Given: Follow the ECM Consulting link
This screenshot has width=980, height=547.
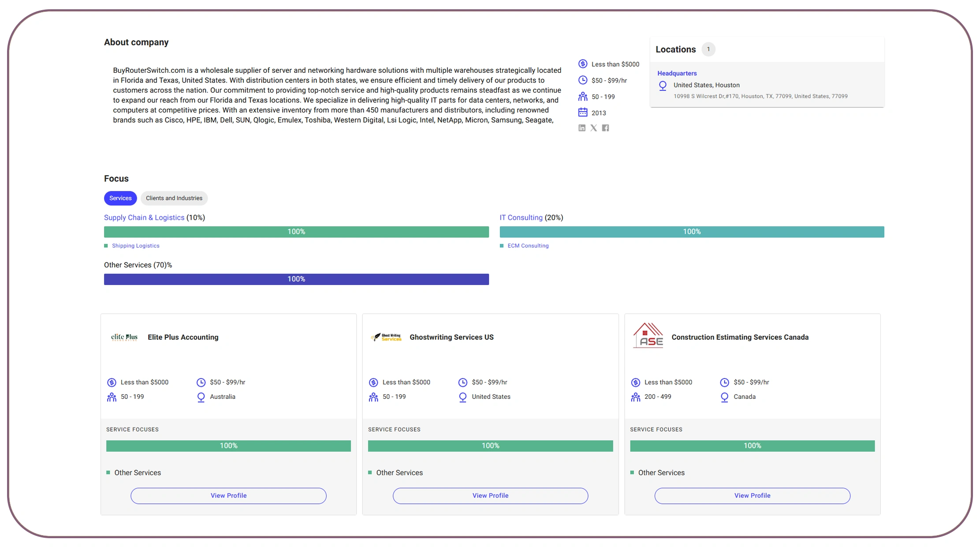Looking at the screenshot, I should (x=528, y=246).
